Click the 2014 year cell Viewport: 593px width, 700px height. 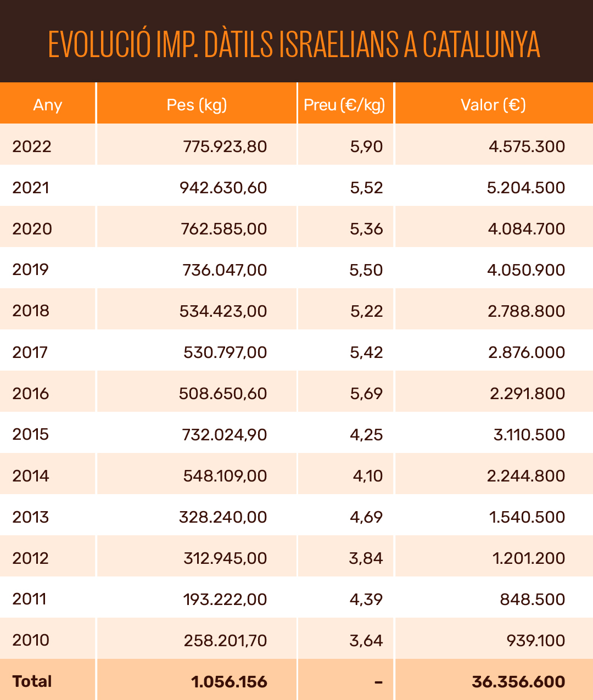(31, 475)
